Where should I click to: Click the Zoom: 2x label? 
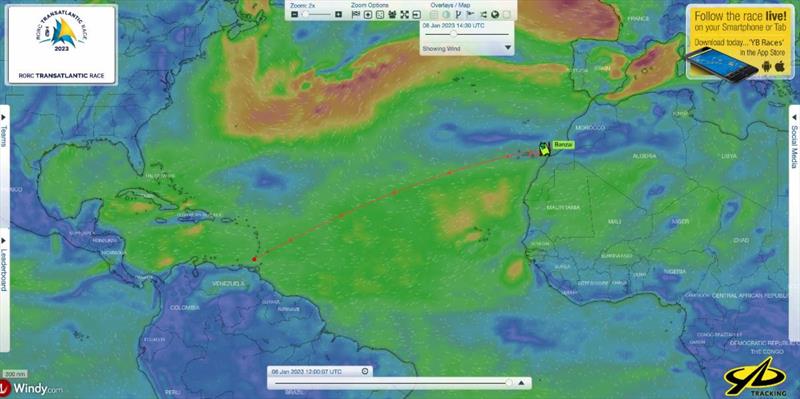click(x=303, y=5)
